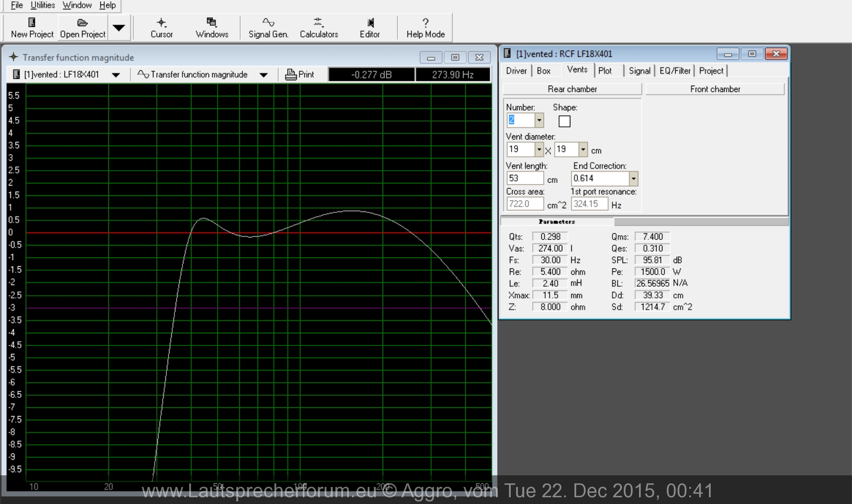
Task: Toggle the vent Shape box
Action: (x=565, y=121)
